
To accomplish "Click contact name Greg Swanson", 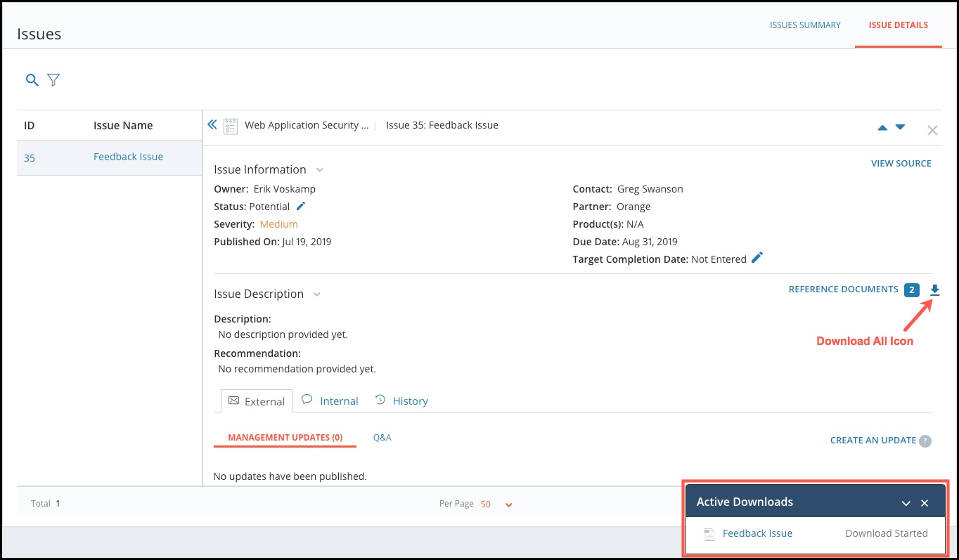I will (x=650, y=189).
